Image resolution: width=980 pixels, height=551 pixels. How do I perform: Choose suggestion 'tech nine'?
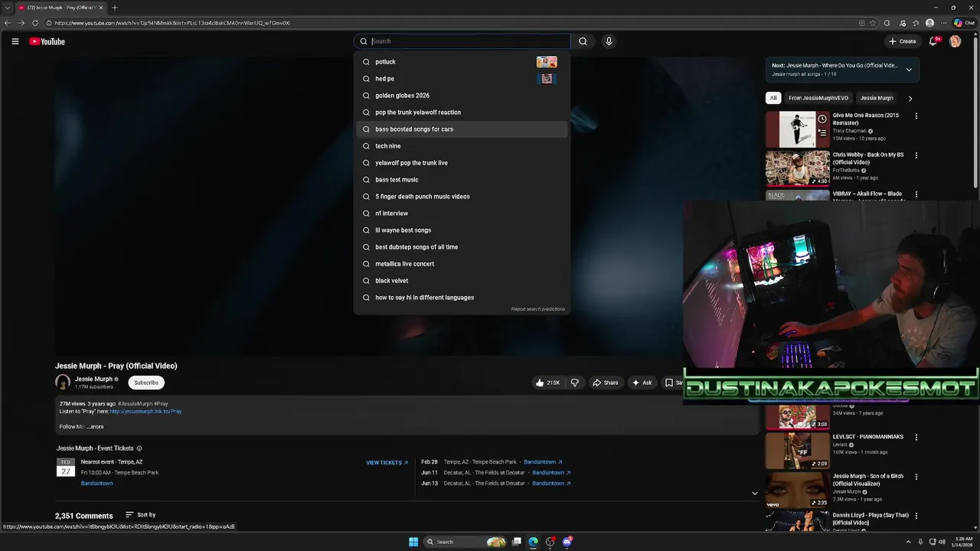(462, 146)
